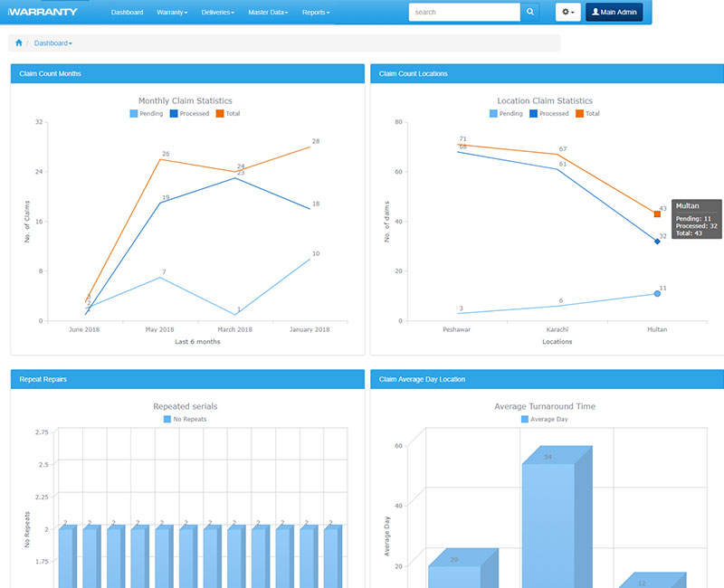Click the "67" value label above Karachi
This screenshot has width=724, height=588.
563,149
